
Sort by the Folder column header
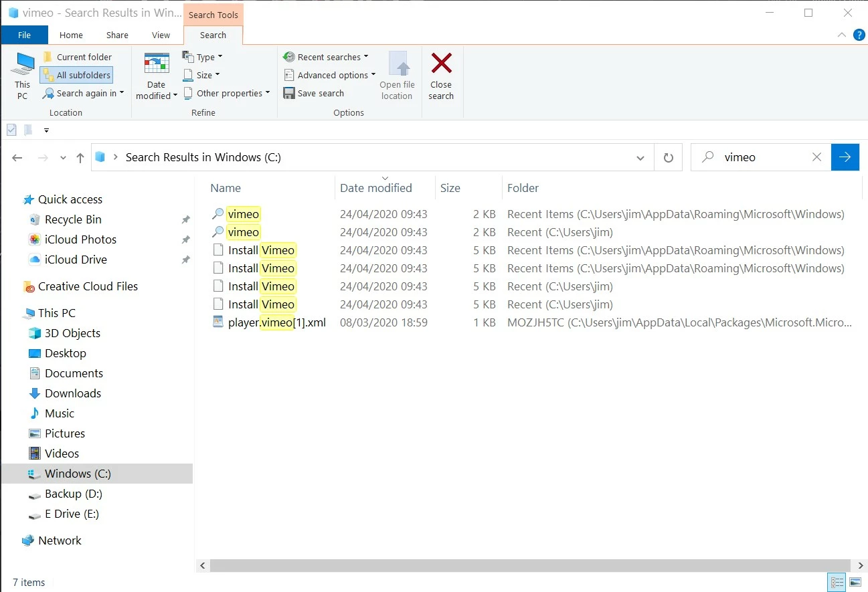click(523, 188)
